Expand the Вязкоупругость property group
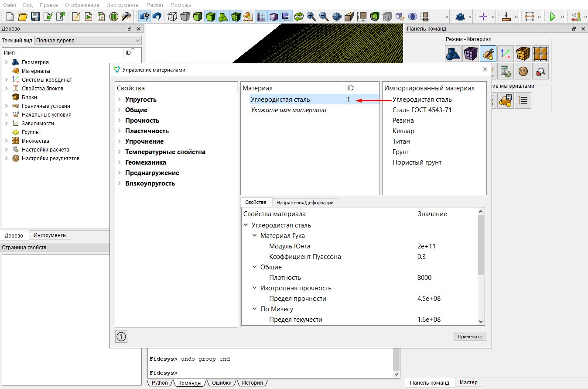 (120, 183)
